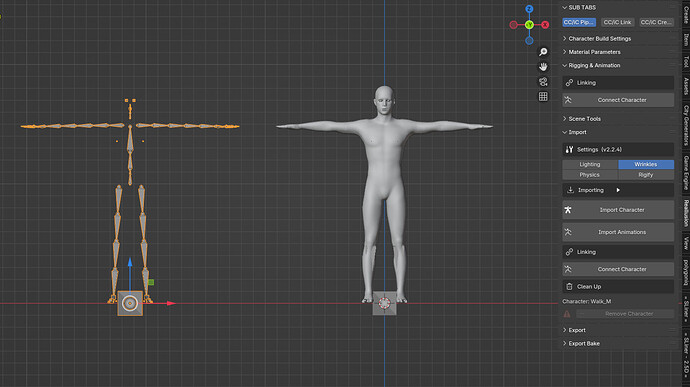Viewport: 690px width, 387px height.
Task: Click the Z axis on navigation gizmo
Action: 529,9
